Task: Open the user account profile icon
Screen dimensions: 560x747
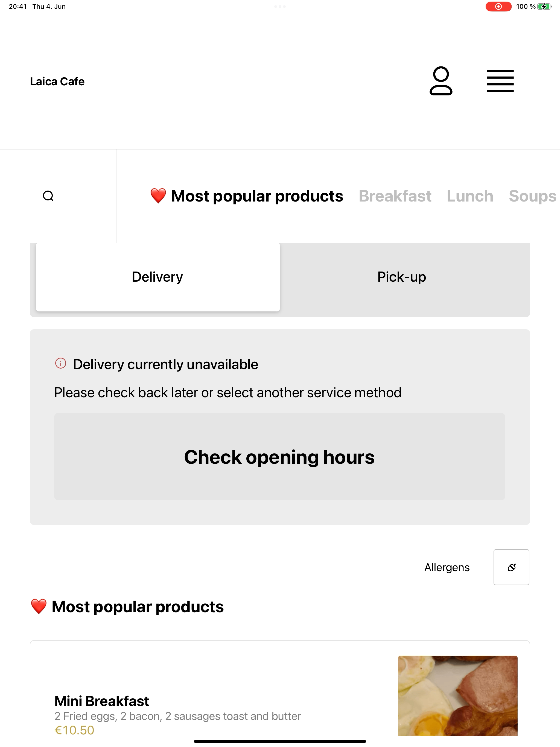Action: 441,81
